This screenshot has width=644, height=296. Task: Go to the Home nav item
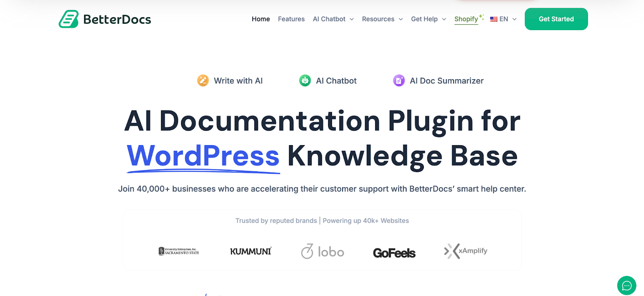click(261, 19)
